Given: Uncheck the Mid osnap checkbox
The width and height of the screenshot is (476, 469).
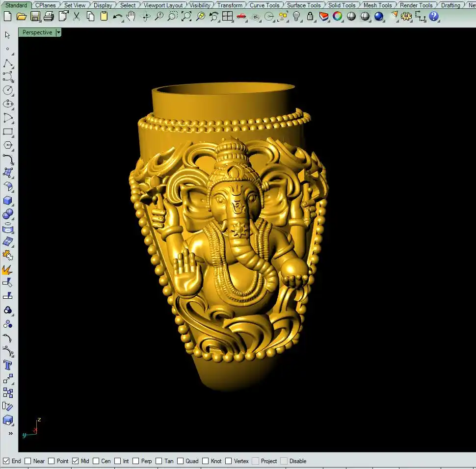Looking at the screenshot, I should point(76,461).
